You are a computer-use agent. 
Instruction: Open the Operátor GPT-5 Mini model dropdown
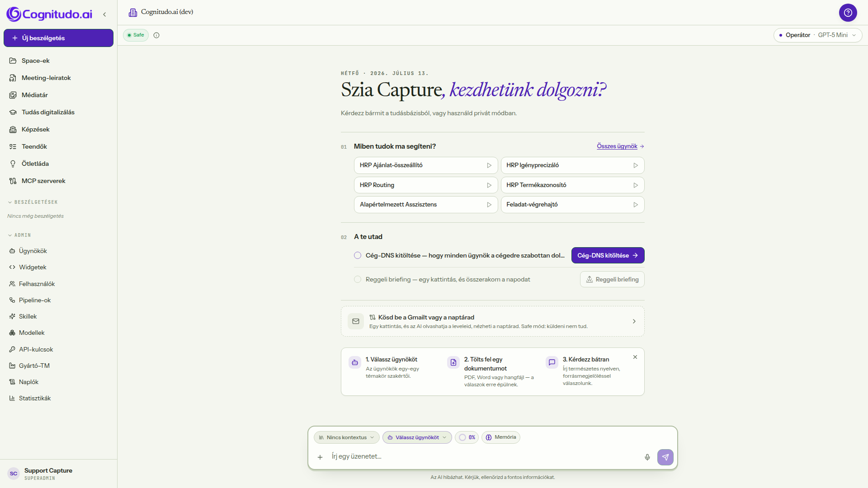[x=817, y=35]
